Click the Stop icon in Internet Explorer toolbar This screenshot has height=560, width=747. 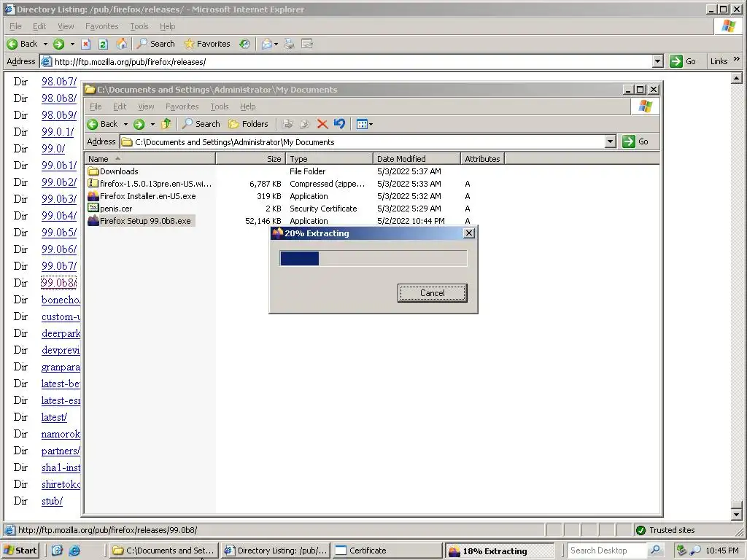point(86,44)
